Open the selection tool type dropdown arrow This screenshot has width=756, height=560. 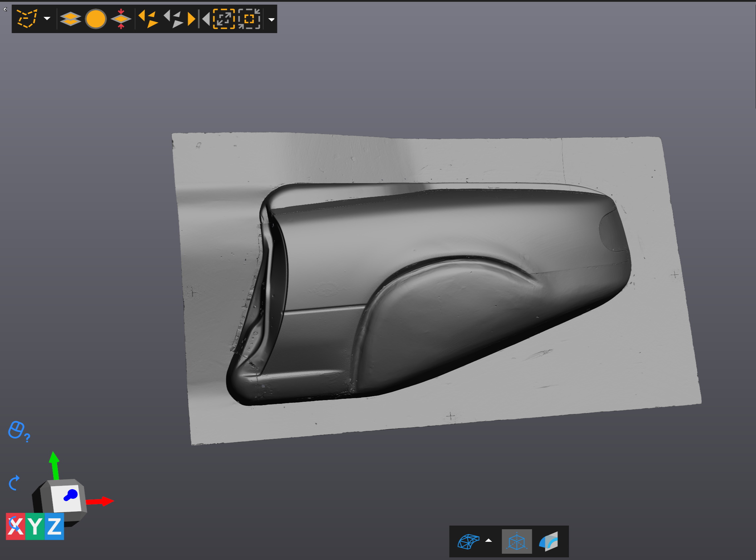click(x=47, y=19)
